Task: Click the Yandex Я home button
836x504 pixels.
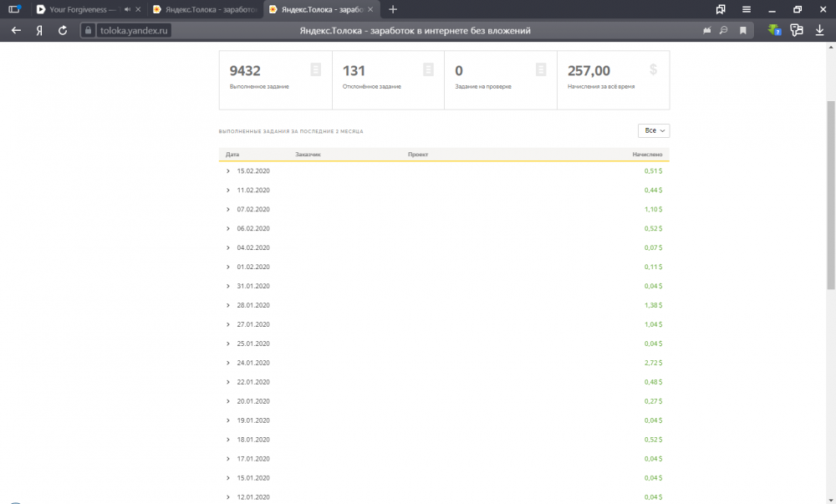Action: [39, 30]
